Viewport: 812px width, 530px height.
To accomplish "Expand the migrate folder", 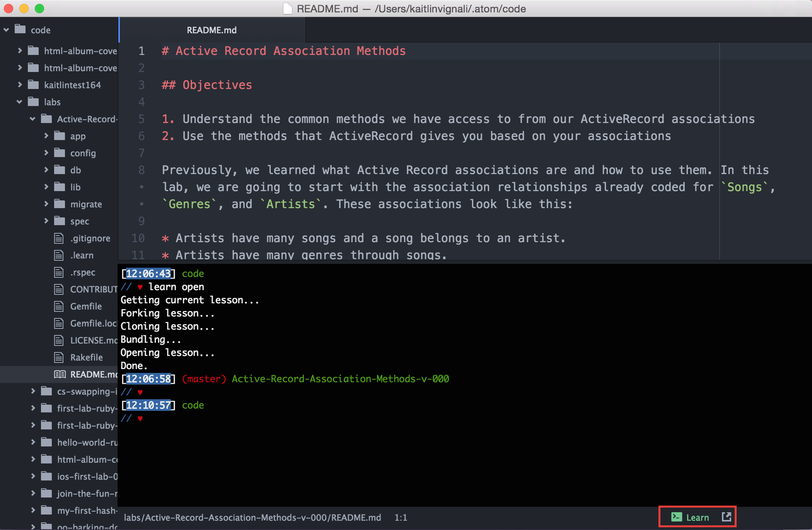I will tap(46, 204).
